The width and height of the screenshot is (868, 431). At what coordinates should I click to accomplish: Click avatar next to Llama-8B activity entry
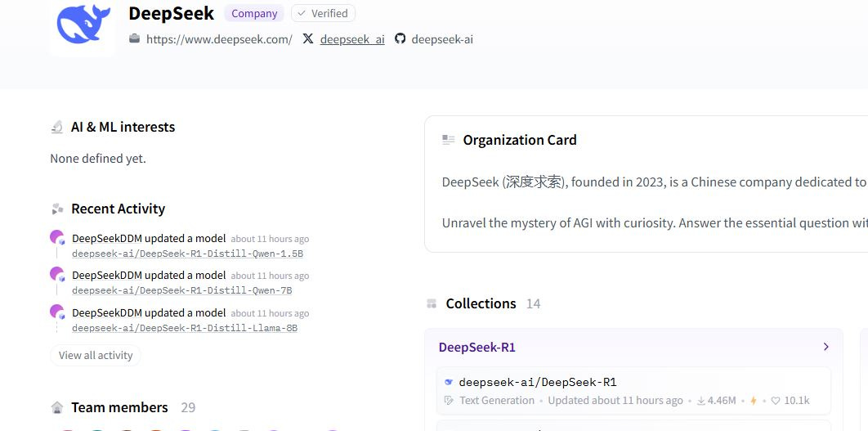[57, 312]
